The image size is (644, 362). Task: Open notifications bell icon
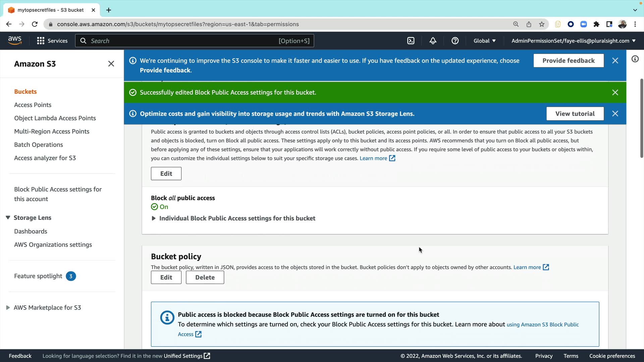433,41
